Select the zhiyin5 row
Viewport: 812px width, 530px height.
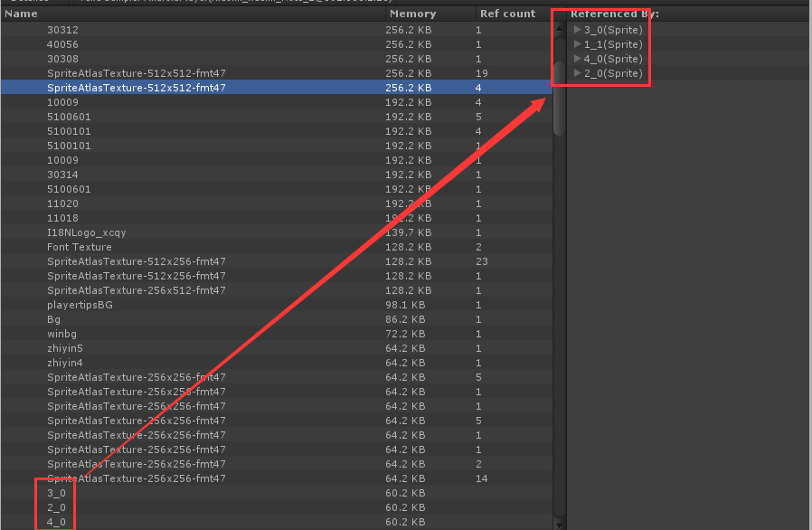(277, 349)
